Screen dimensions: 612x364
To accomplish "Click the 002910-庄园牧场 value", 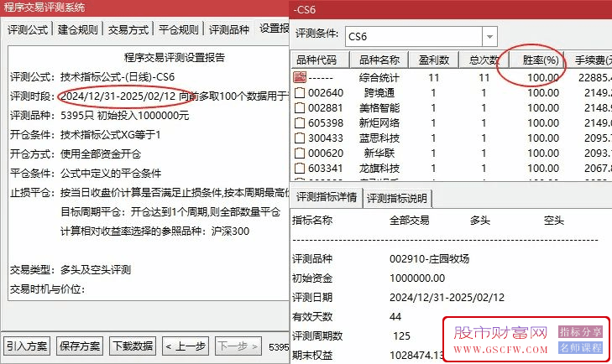I will (429, 259).
